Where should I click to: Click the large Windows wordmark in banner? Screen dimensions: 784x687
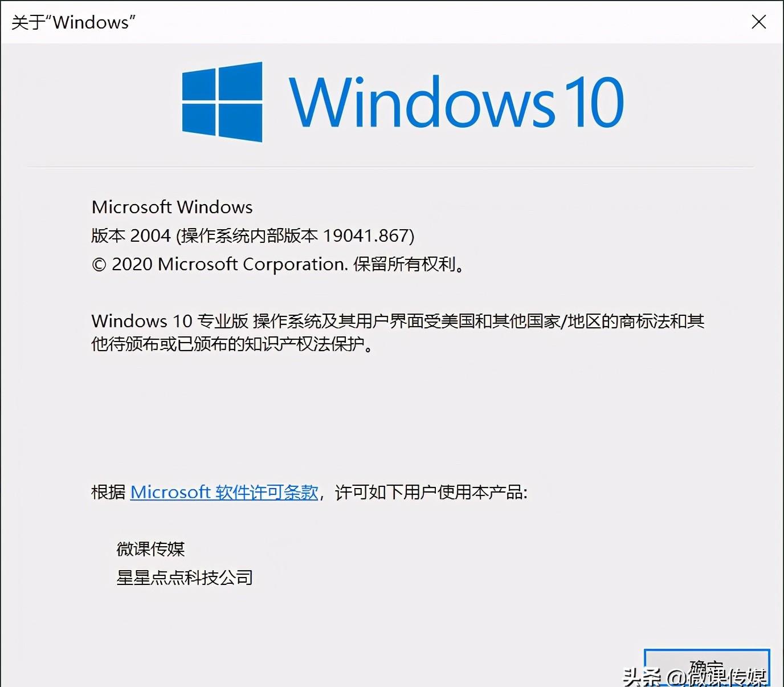(422, 101)
